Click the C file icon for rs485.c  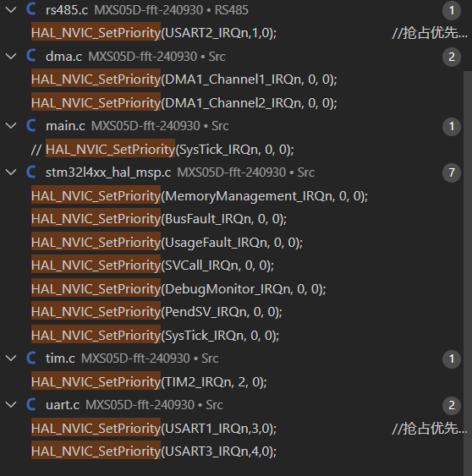click(x=31, y=9)
